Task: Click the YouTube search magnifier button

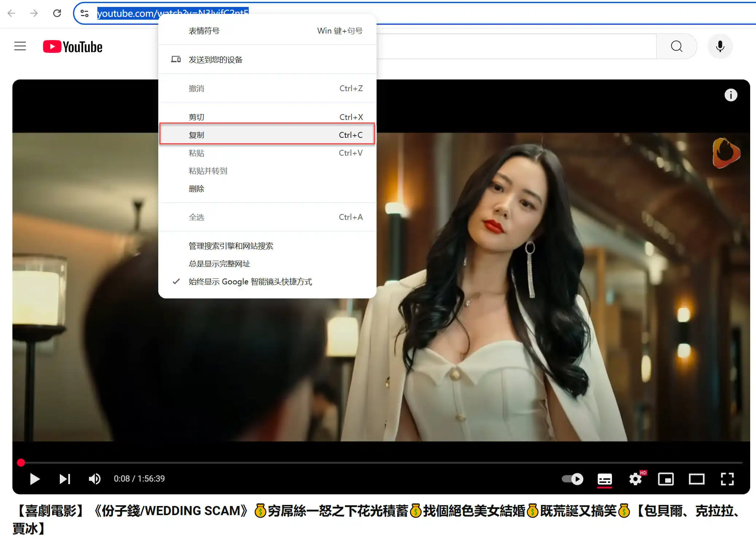Action: pos(676,46)
